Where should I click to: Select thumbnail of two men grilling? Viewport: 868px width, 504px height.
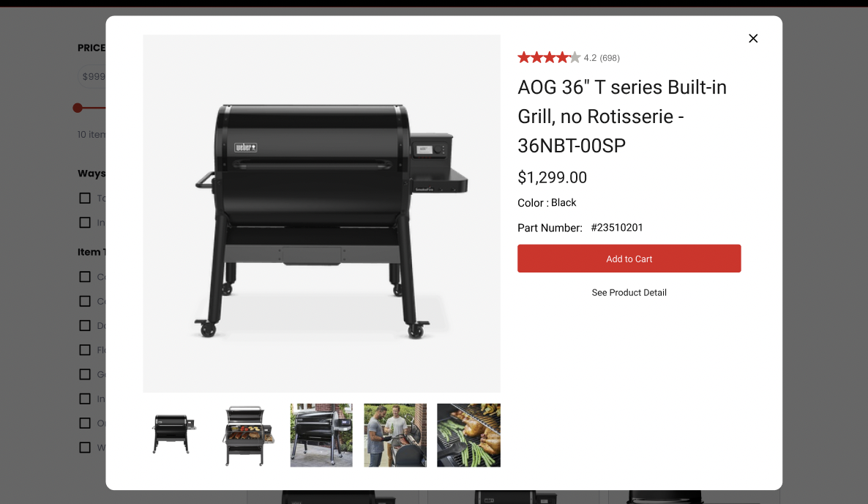coord(395,434)
